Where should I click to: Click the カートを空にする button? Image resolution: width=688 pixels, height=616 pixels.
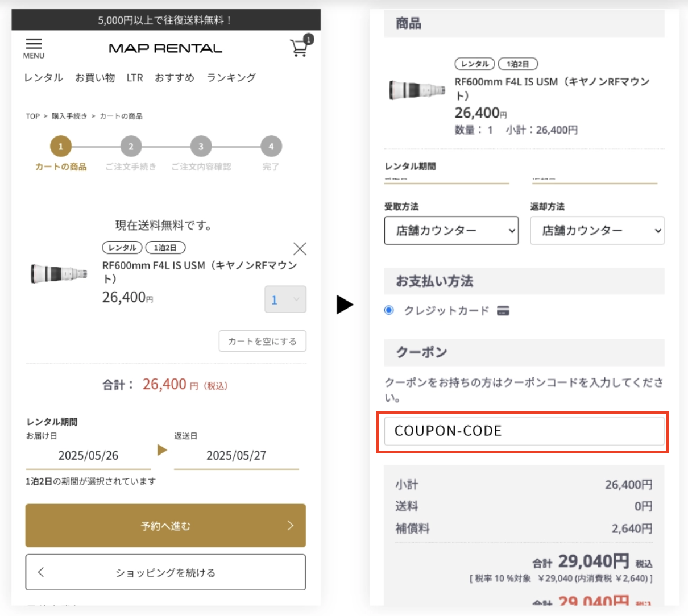coord(262,341)
